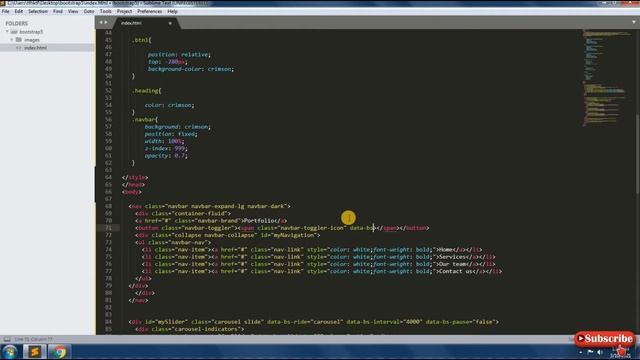The width and height of the screenshot is (640, 360).
Task: Open the Tools menu
Action: click(106, 11)
